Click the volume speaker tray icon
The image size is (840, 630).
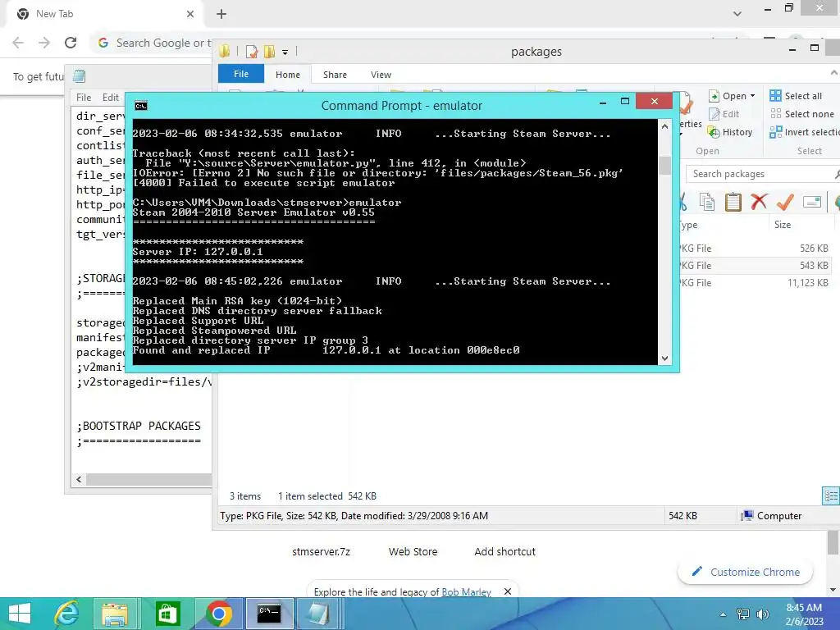pyautogui.click(x=762, y=614)
